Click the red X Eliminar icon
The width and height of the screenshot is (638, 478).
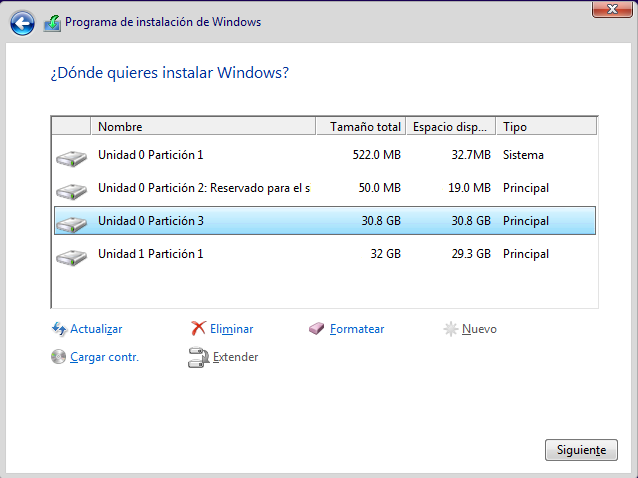199,329
